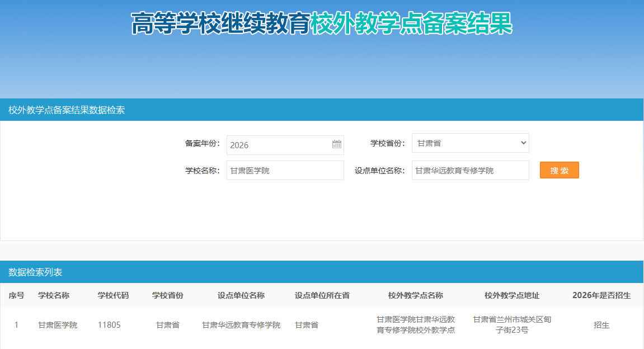
Task: Click the 校外教学点地址 column header
Action: point(512,295)
